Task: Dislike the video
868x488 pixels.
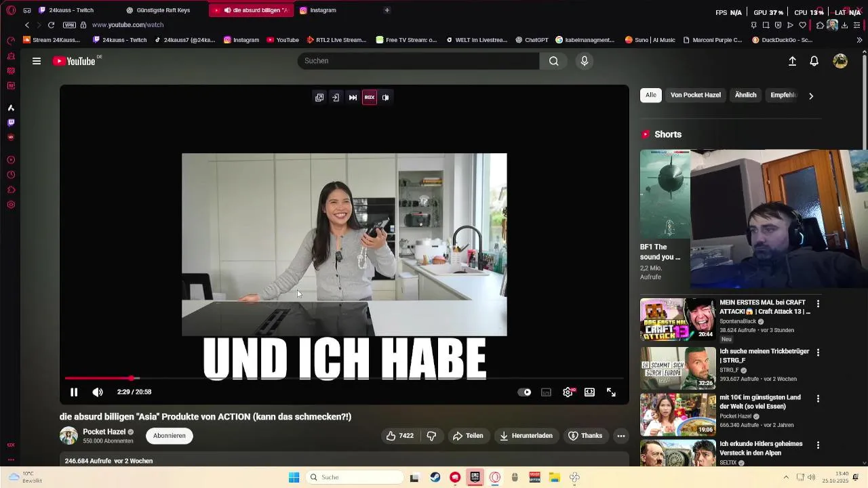Action: click(x=431, y=436)
